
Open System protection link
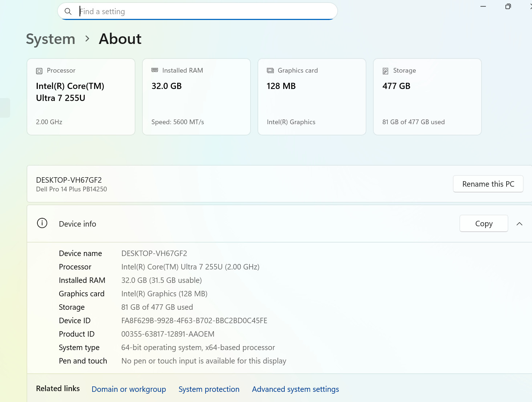tap(209, 389)
